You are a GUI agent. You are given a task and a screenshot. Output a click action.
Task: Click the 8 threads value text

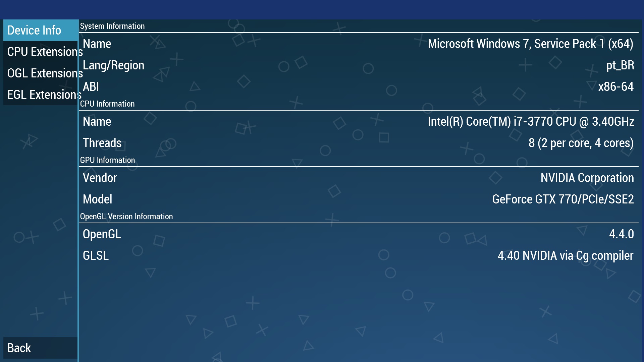click(x=581, y=143)
